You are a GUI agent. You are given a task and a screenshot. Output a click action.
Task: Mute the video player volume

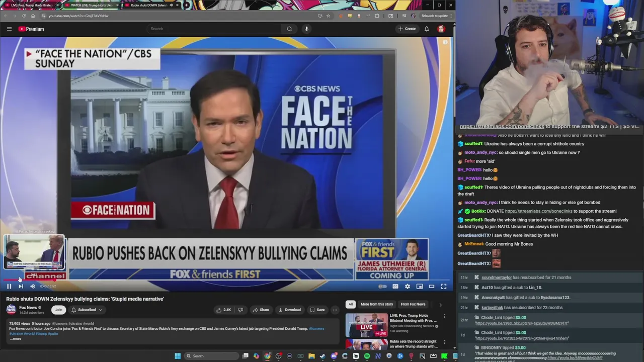(33, 286)
